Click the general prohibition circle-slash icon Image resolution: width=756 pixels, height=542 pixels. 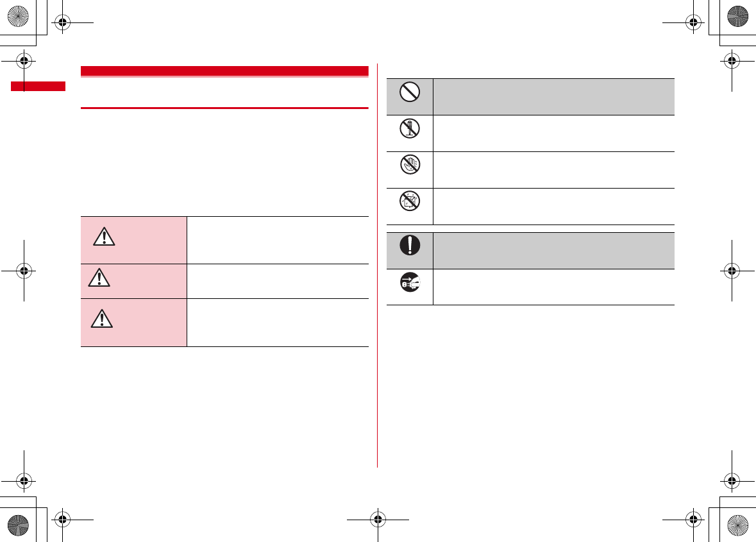[409, 94]
